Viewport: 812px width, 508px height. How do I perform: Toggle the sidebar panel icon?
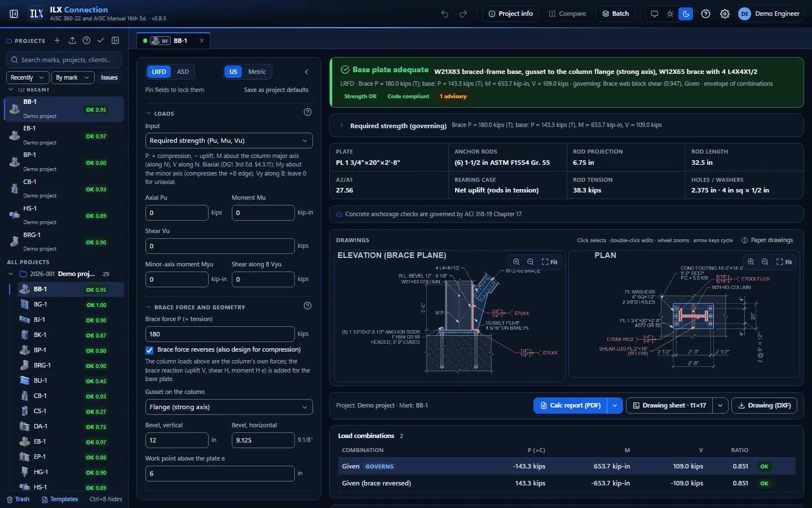tap(14, 14)
